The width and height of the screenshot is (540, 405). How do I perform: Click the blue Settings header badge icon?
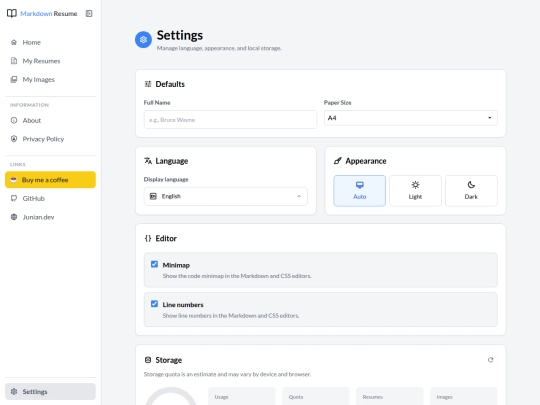[x=143, y=40]
